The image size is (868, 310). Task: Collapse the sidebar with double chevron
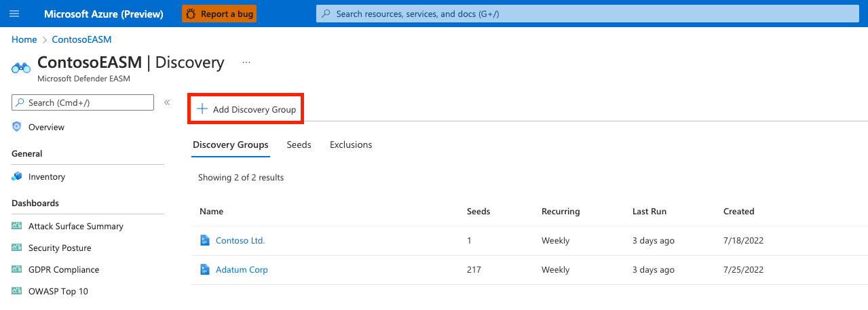click(167, 102)
